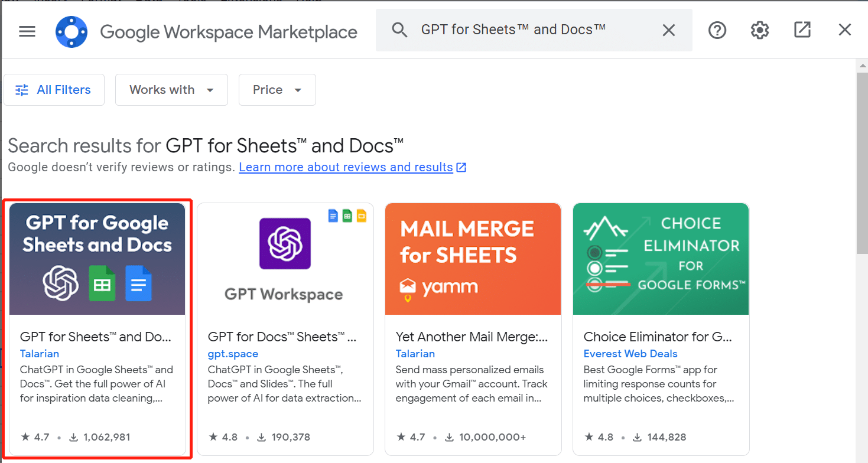This screenshot has width=868, height=463.
Task: Click the search magnifier icon
Action: (x=400, y=30)
